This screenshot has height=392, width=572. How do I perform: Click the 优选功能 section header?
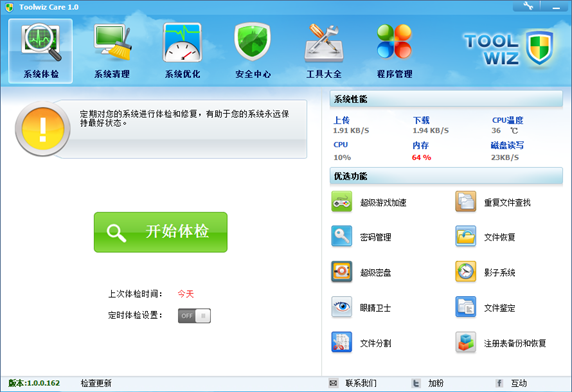click(446, 176)
